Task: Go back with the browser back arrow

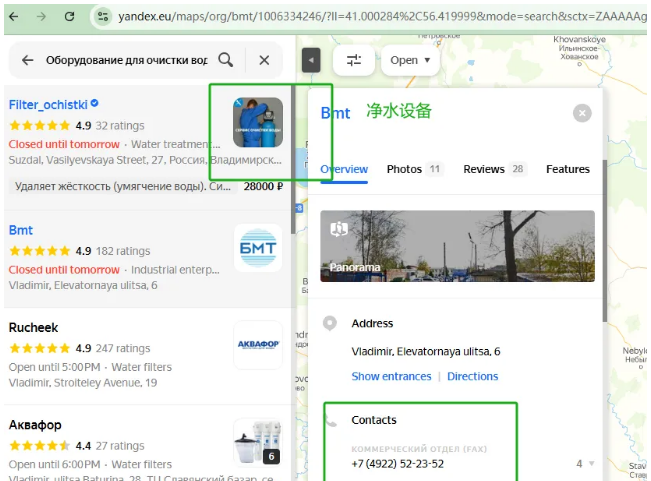Action: (x=14, y=16)
